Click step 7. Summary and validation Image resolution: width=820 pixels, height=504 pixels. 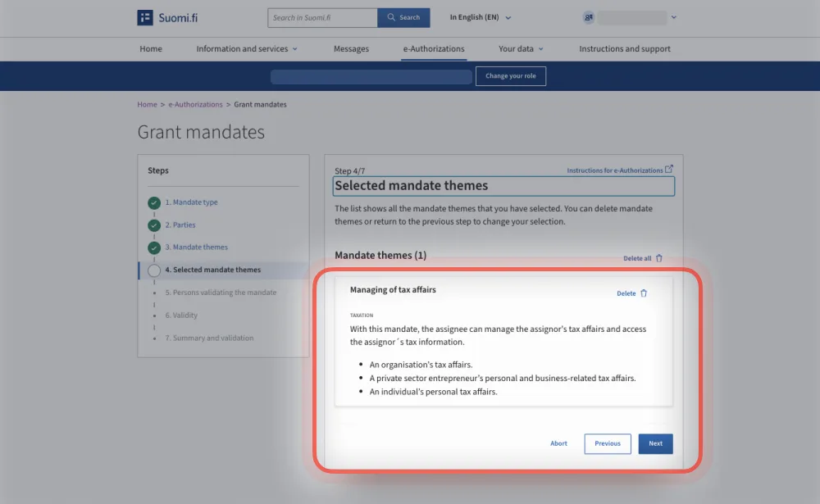point(209,338)
